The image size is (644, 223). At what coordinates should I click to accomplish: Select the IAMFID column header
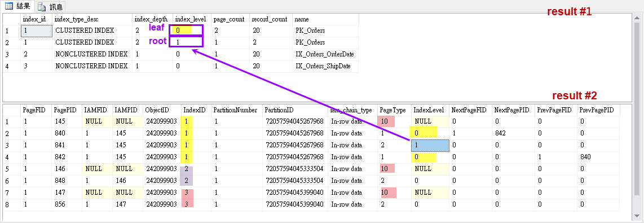98,110
